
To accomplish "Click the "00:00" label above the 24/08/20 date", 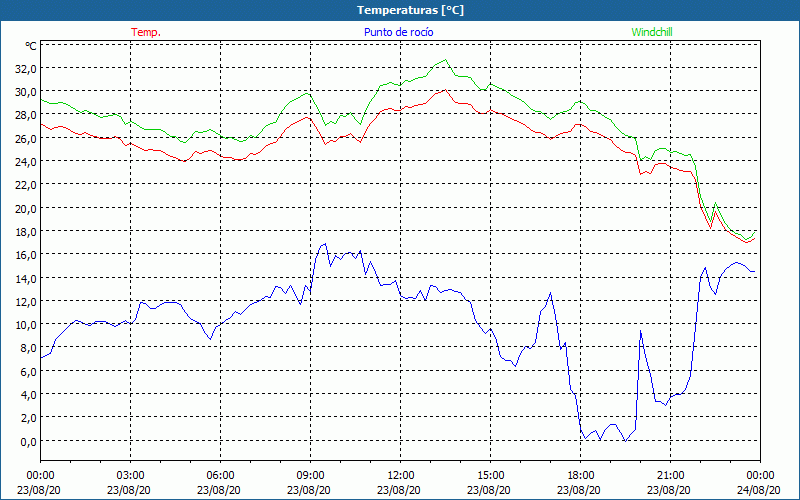I will (x=761, y=476).
